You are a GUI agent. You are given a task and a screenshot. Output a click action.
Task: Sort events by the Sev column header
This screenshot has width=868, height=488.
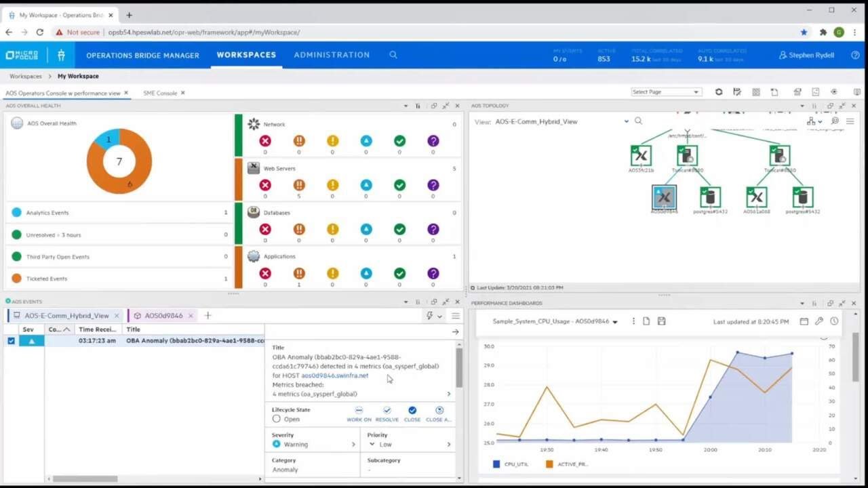28,329
